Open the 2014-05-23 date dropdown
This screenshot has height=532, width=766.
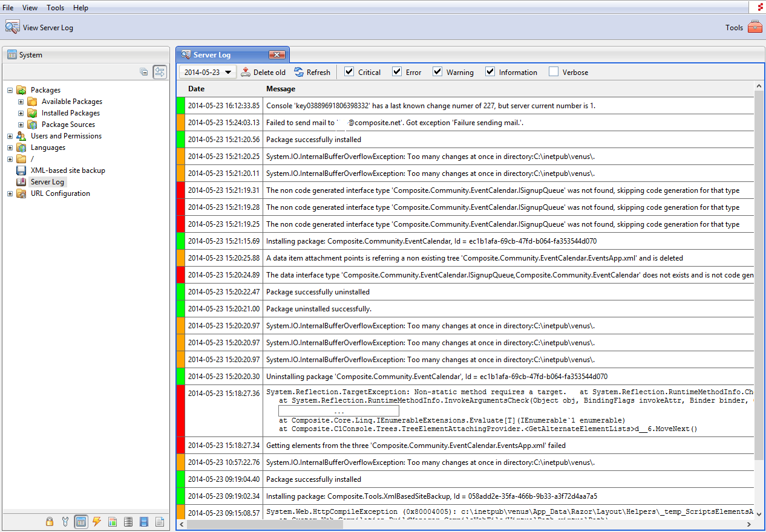pos(207,71)
